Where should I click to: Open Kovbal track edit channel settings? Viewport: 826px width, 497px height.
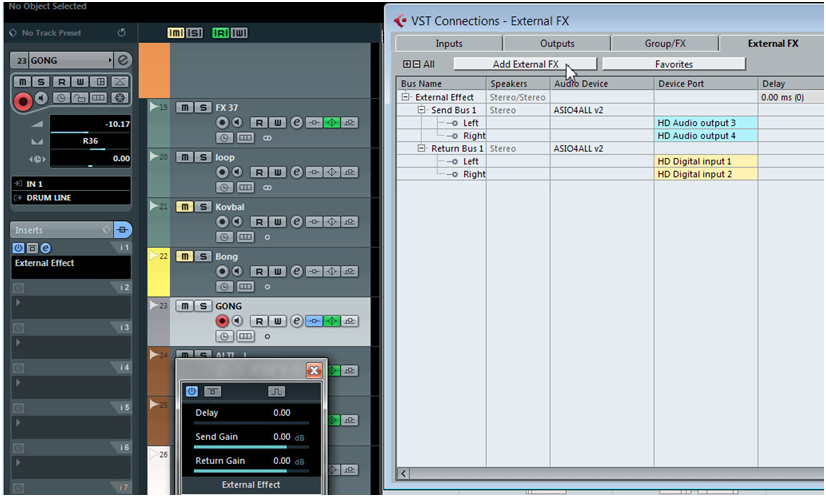point(297,222)
